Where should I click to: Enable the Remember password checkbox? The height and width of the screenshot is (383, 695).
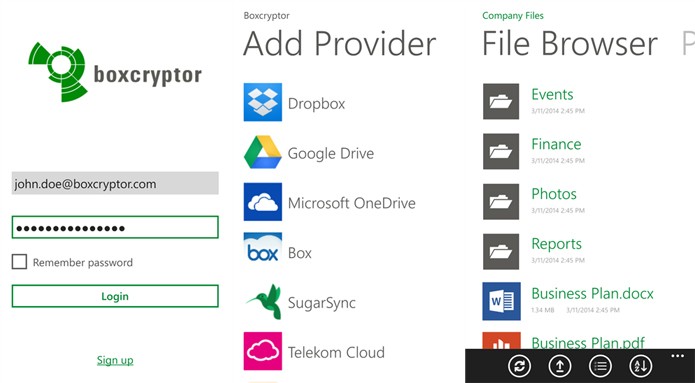tap(19, 262)
